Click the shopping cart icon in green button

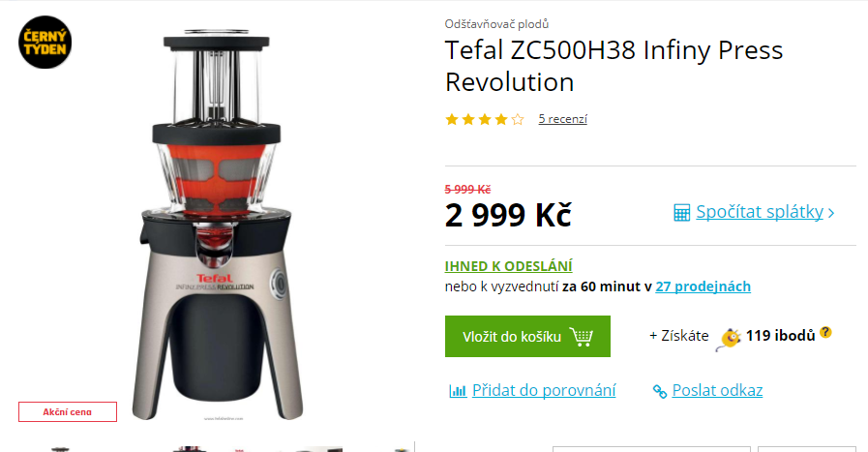[582, 337]
